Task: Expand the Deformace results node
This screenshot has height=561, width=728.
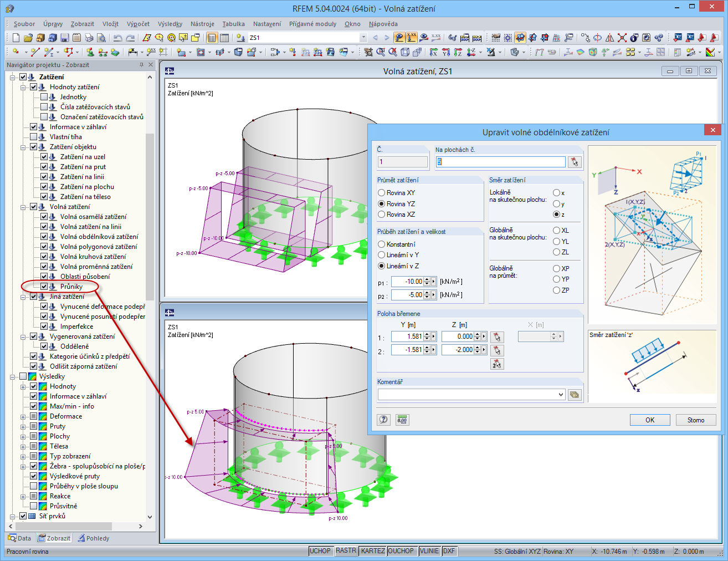Action: (x=23, y=416)
